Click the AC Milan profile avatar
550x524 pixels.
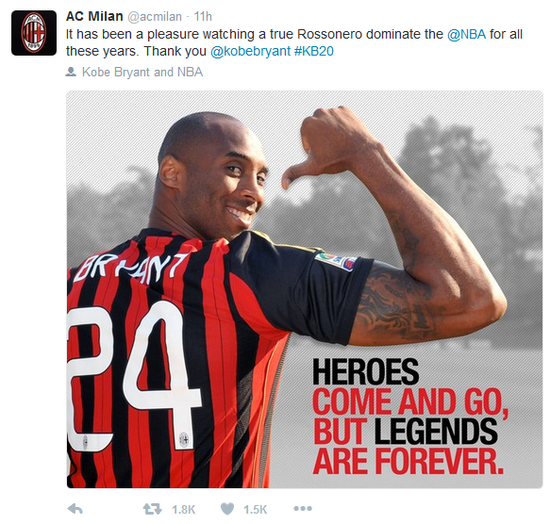click(x=34, y=33)
